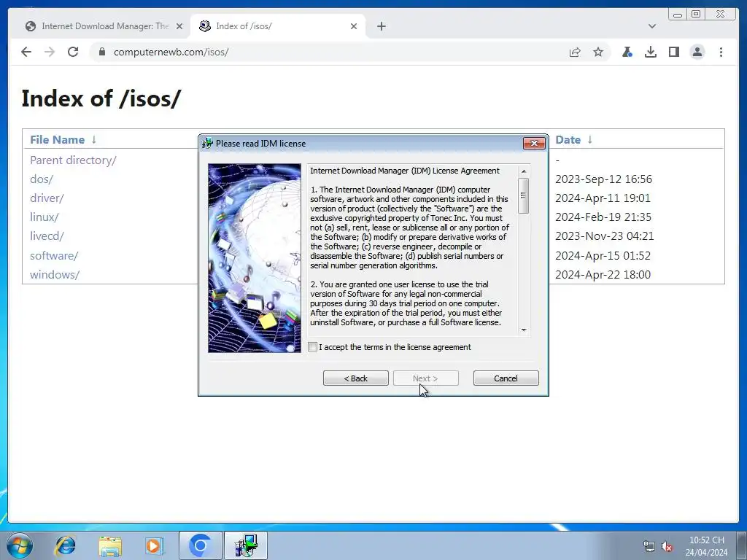The height and width of the screenshot is (560, 747).
Task: Go forward in browser history
Action: [50, 52]
